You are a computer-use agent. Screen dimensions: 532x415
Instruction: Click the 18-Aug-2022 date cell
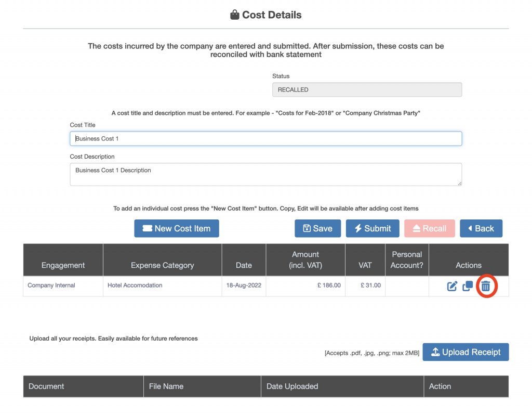pos(244,286)
